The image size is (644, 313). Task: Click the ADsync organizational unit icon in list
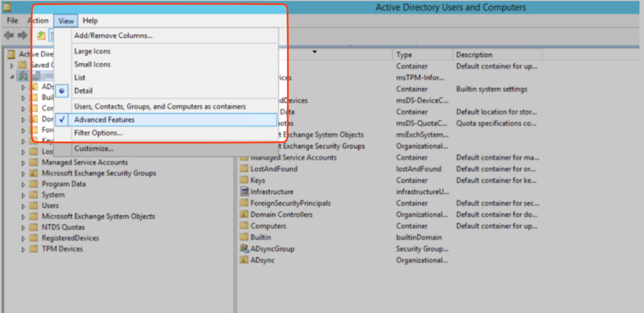244,260
